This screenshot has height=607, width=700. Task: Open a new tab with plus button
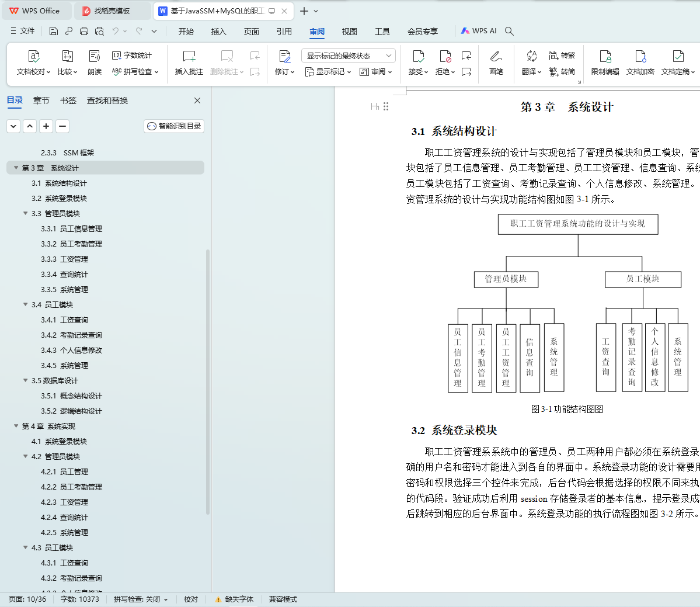304,11
